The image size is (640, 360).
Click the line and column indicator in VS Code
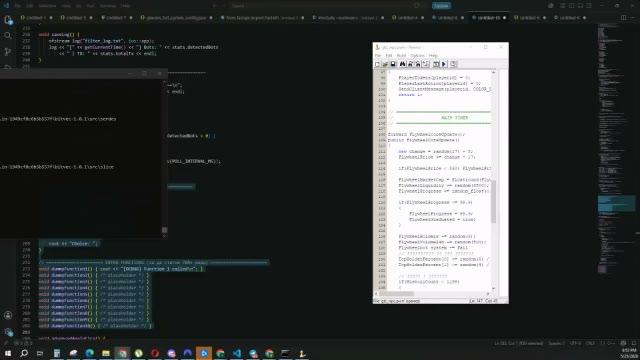pos(518,343)
